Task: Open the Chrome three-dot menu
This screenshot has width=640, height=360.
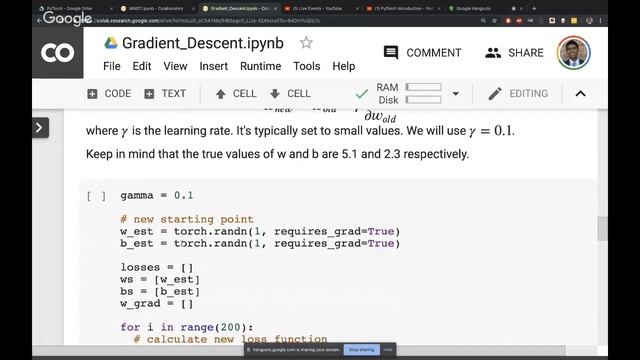Action: point(600,20)
